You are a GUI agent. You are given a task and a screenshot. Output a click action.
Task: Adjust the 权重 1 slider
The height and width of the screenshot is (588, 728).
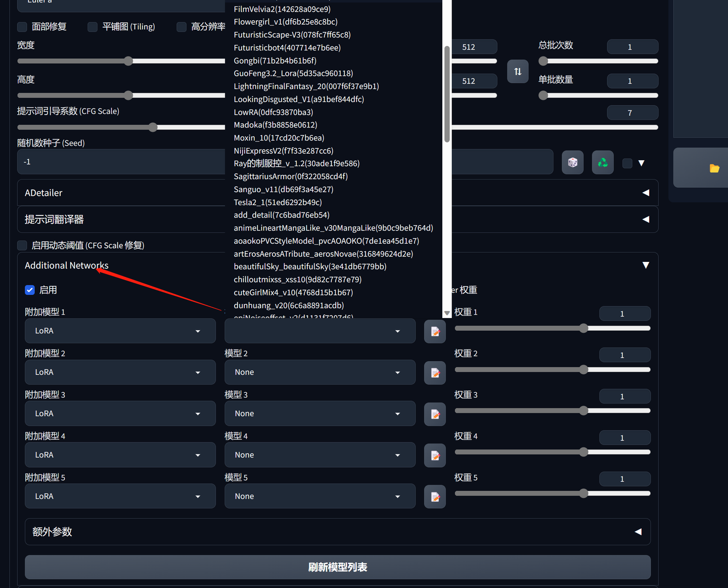553,329
